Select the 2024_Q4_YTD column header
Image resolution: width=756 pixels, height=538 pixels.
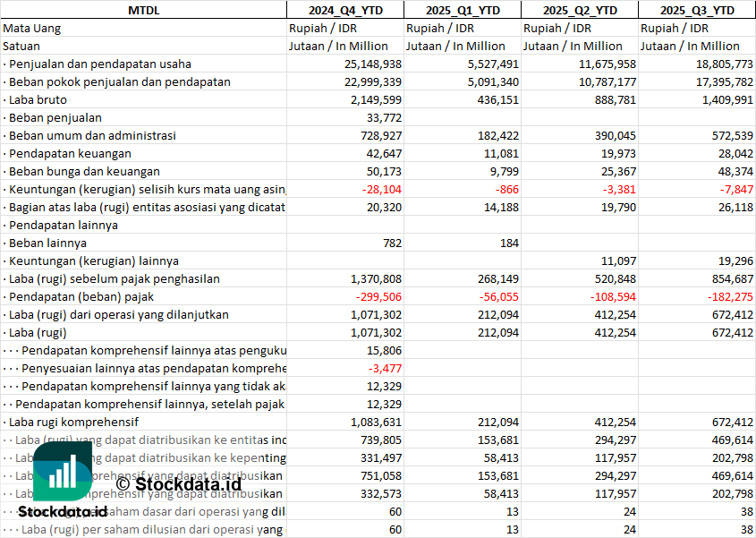tap(345, 10)
